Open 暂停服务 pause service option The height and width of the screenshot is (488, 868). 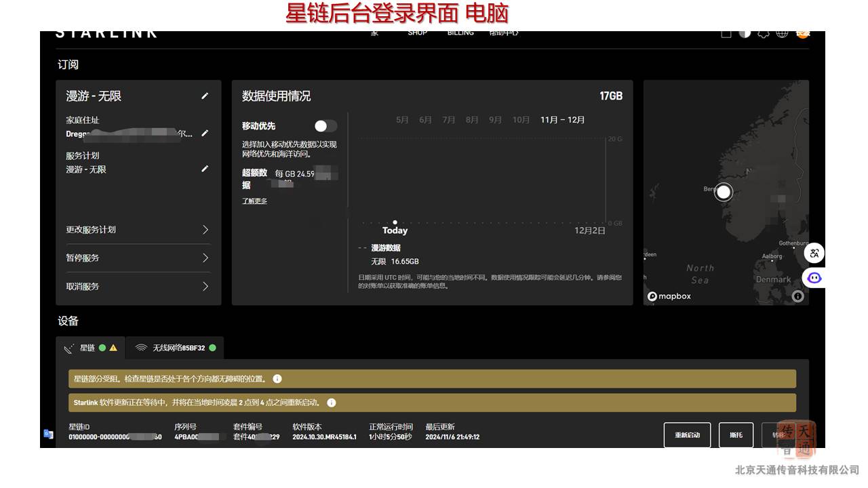coord(138,258)
